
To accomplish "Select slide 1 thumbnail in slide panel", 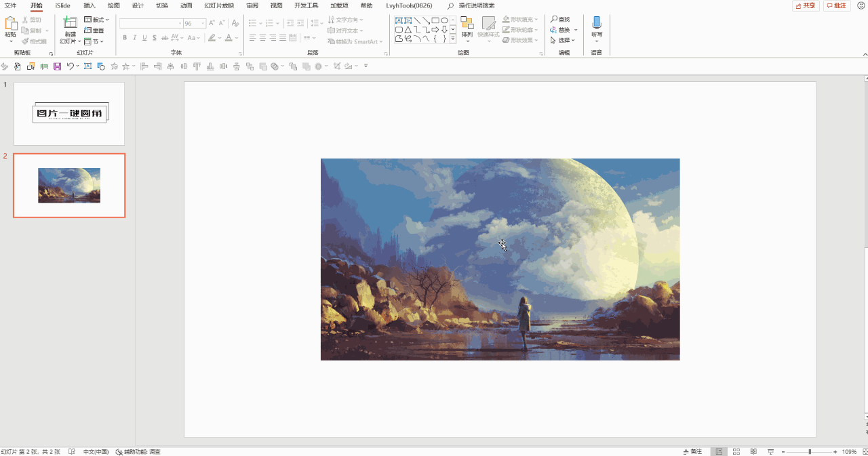I will [x=69, y=113].
